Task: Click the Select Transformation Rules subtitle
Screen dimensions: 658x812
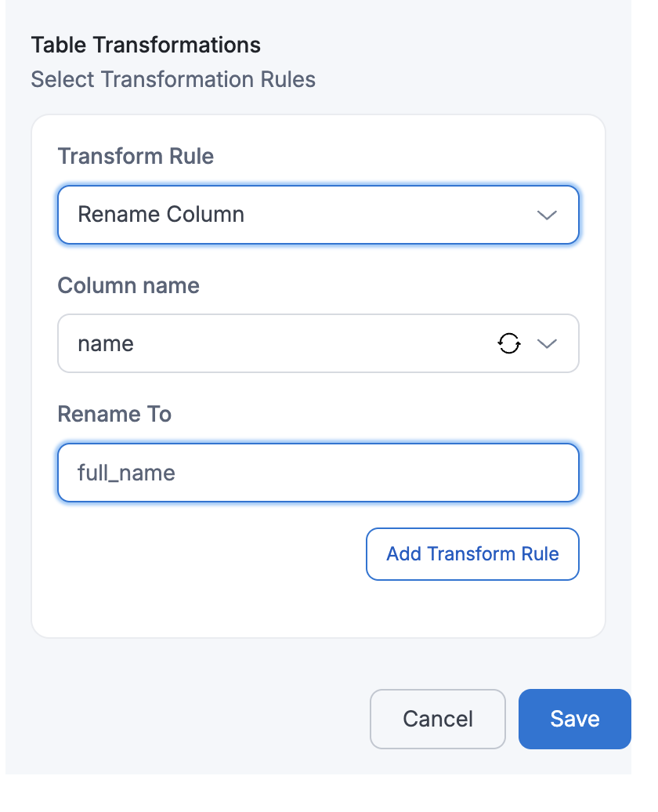Action: pos(173,79)
